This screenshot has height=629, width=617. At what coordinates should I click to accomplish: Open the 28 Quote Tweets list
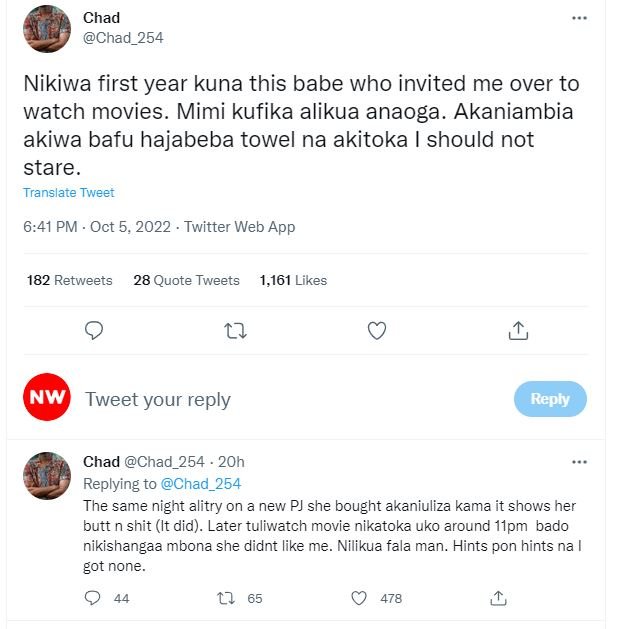[x=186, y=280]
